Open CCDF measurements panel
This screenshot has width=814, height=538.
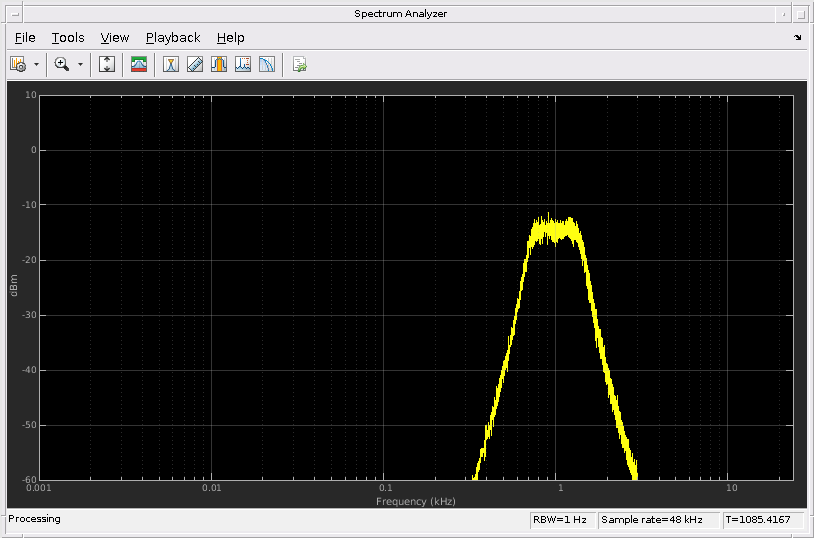pyautogui.click(x=267, y=64)
